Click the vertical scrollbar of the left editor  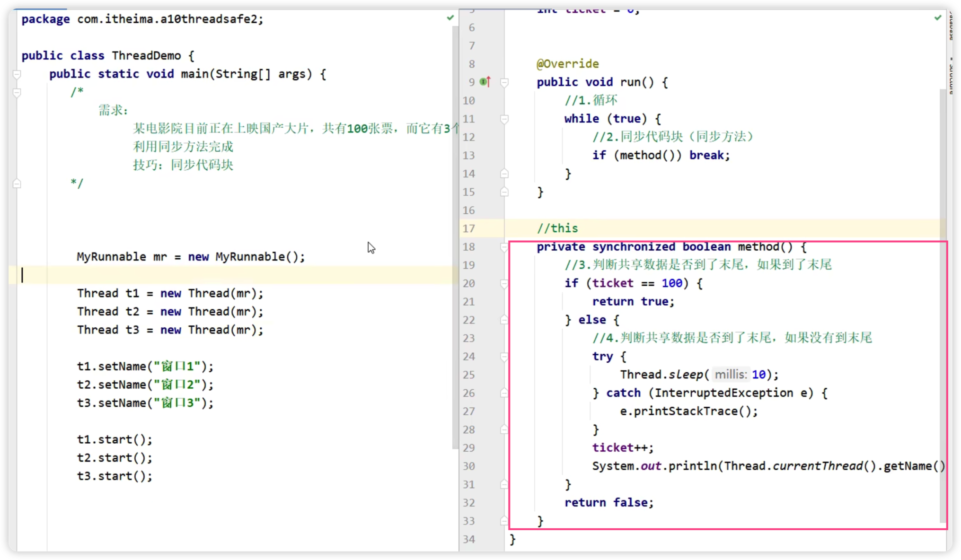pos(455,236)
